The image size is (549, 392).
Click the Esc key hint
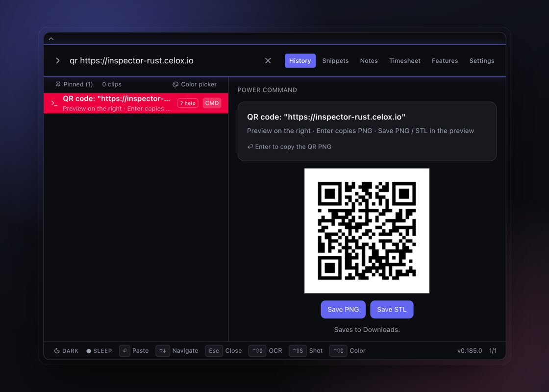[214, 351]
